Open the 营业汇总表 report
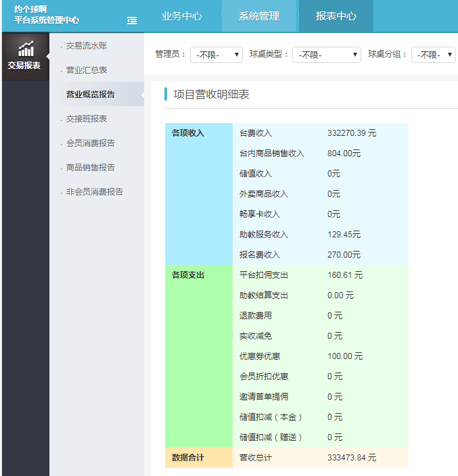This screenshot has height=476, width=458. coord(87,70)
